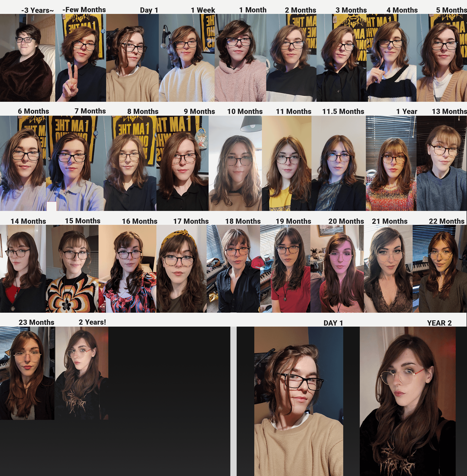Image resolution: width=467 pixels, height=476 pixels.
Task: Select the 14 Months photo
Action: click(x=23, y=269)
